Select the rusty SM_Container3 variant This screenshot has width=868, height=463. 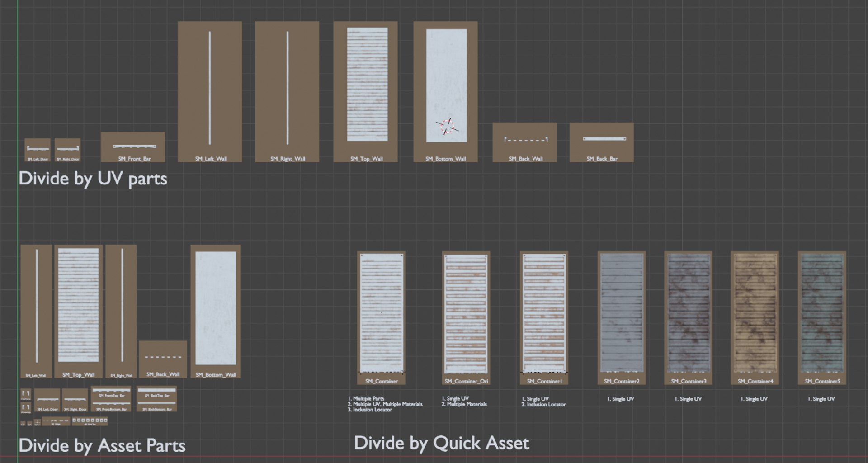688,318
